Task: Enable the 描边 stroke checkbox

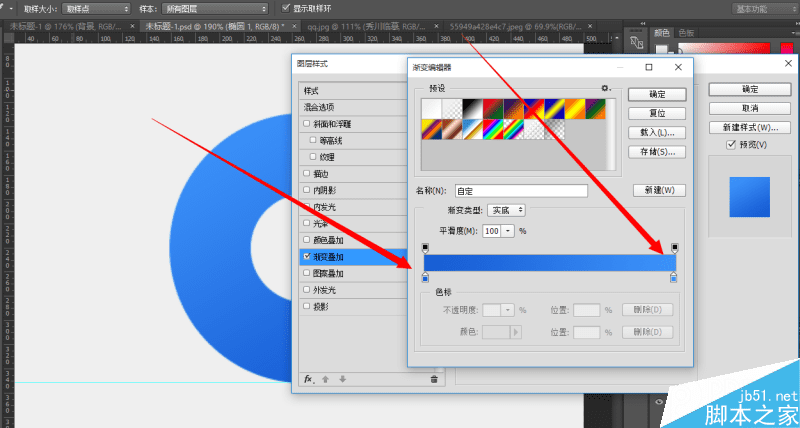Action: (307, 173)
